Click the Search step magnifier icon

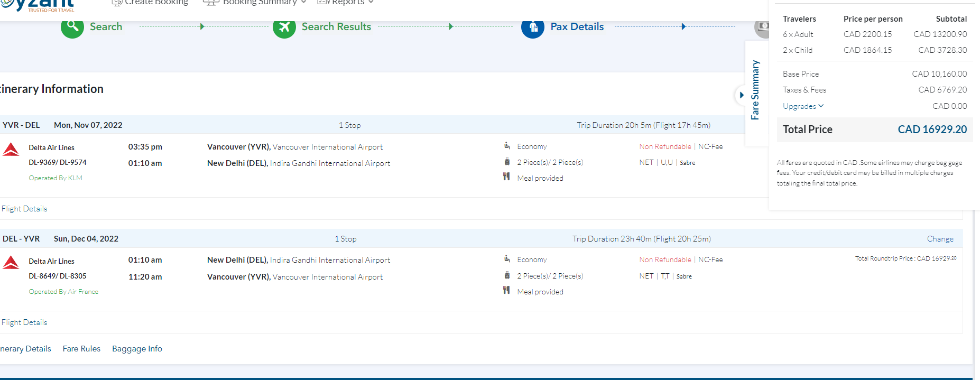(72, 27)
